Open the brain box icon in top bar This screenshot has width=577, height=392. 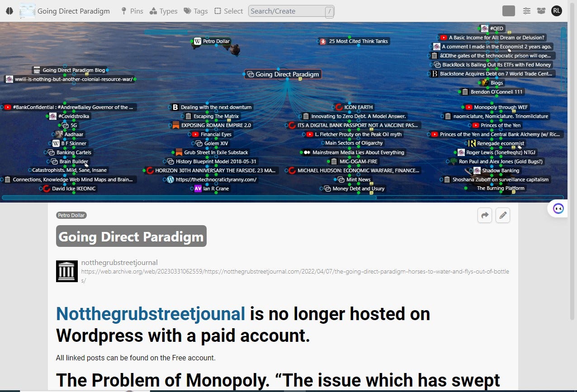541,11
